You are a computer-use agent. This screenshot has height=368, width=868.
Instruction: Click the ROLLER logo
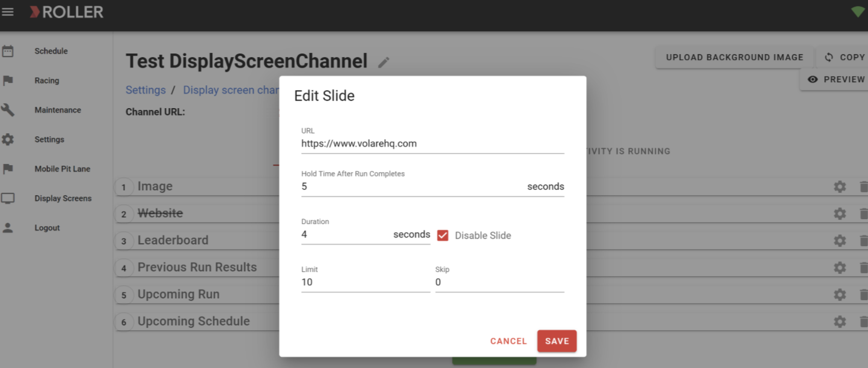coord(67,12)
